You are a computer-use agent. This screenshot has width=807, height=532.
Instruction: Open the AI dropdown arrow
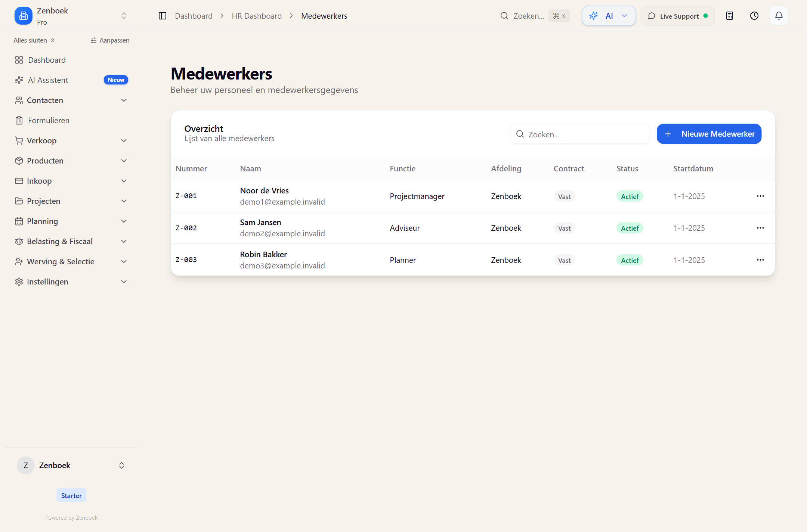(624, 16)
